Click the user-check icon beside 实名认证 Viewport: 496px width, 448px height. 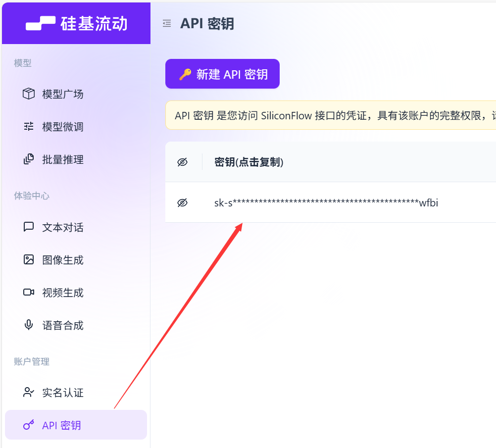29,393
